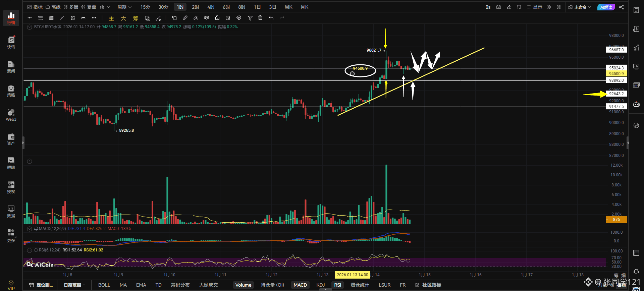Image resolution: width=644 pixels, height=291 pixels.
Task: Collapse the MACD(12,26,9) indicator pane
Action: [30, 229]
